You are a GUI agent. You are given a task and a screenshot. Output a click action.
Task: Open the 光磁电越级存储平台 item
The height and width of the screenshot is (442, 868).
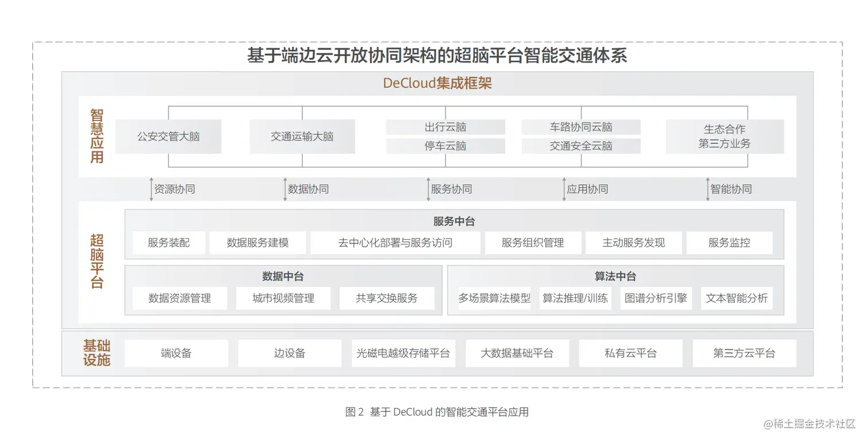pyautogui.click(x=404, y=353)
